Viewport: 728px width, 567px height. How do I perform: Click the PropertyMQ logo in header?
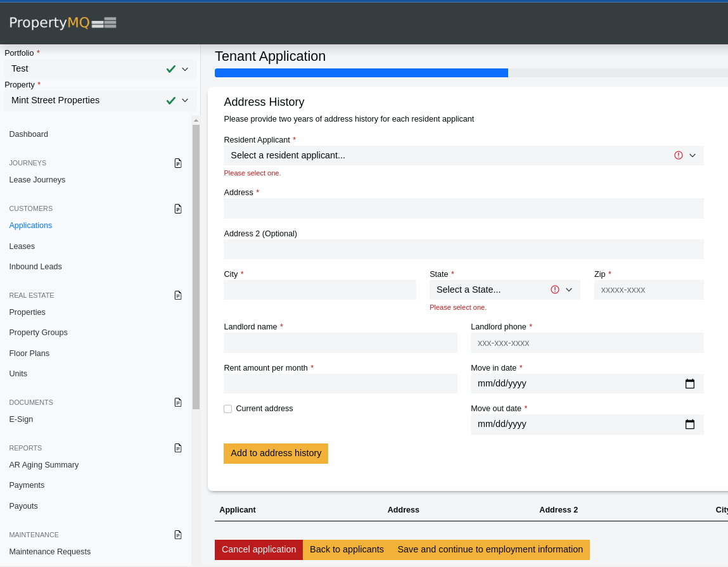click(x=63, y=23)
